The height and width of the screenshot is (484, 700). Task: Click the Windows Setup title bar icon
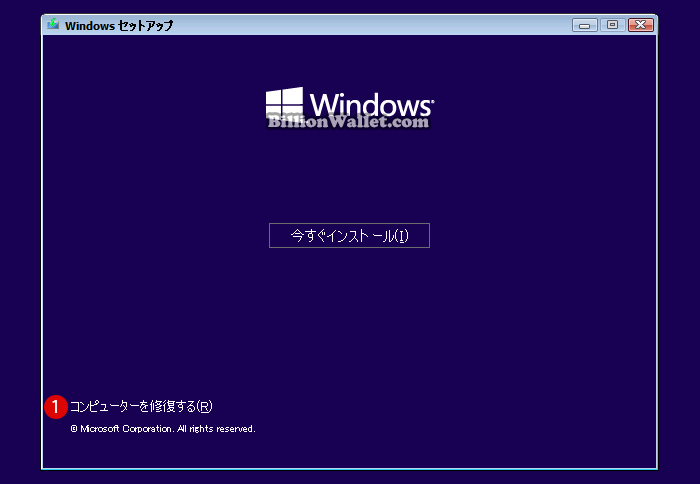pyautogui.click(x=53, y=24)
